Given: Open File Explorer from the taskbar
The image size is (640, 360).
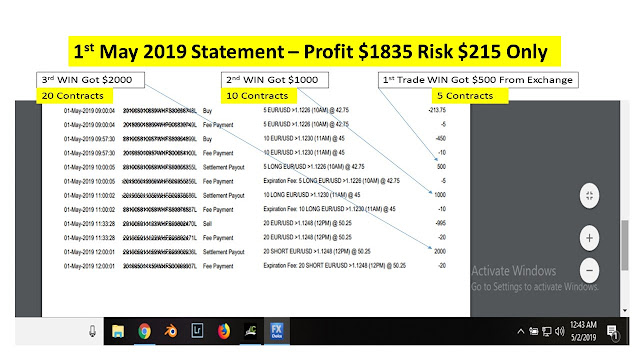Looking at the screenshot, I should pyautogui.click(x=118, y=331).
